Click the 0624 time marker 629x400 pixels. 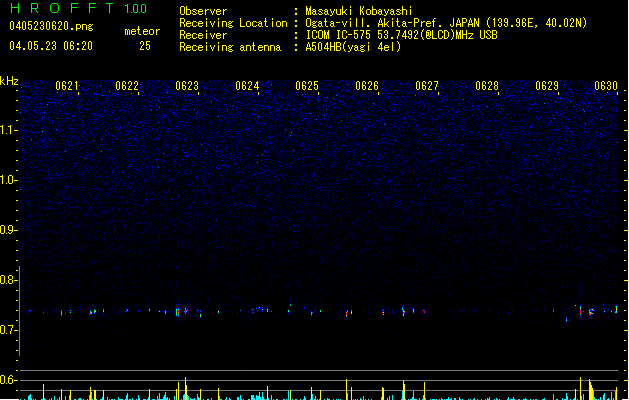tap(247, 86)
